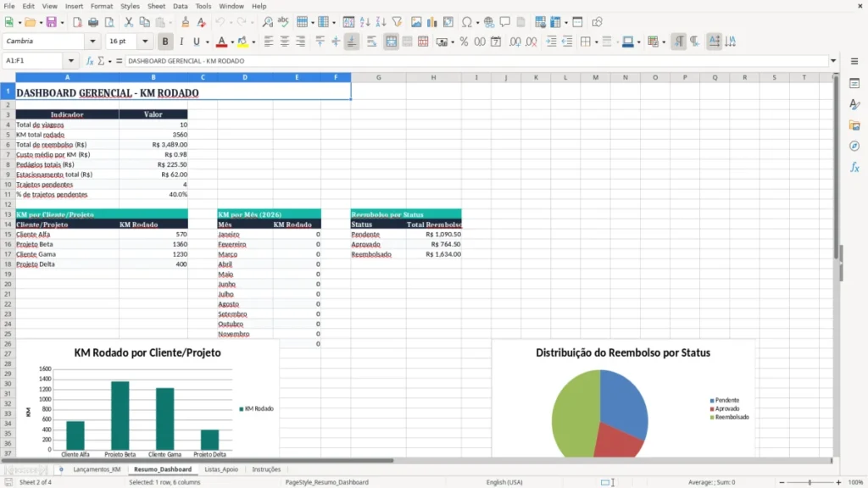The height and width of the screenshot is (488, 868).
Task: Toggle Left-to-Right text direction
Action: [679, 42]
